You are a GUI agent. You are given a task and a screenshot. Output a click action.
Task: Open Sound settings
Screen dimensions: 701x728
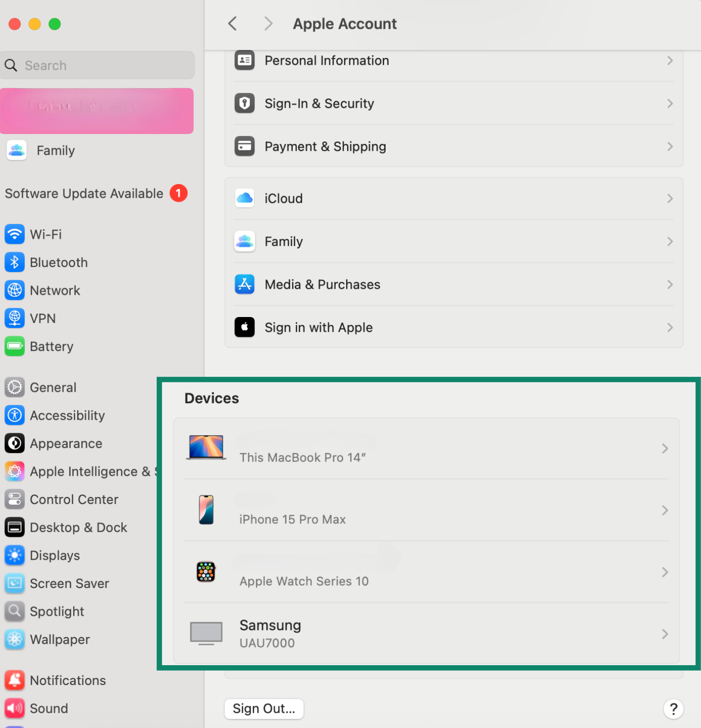(48, 708)
